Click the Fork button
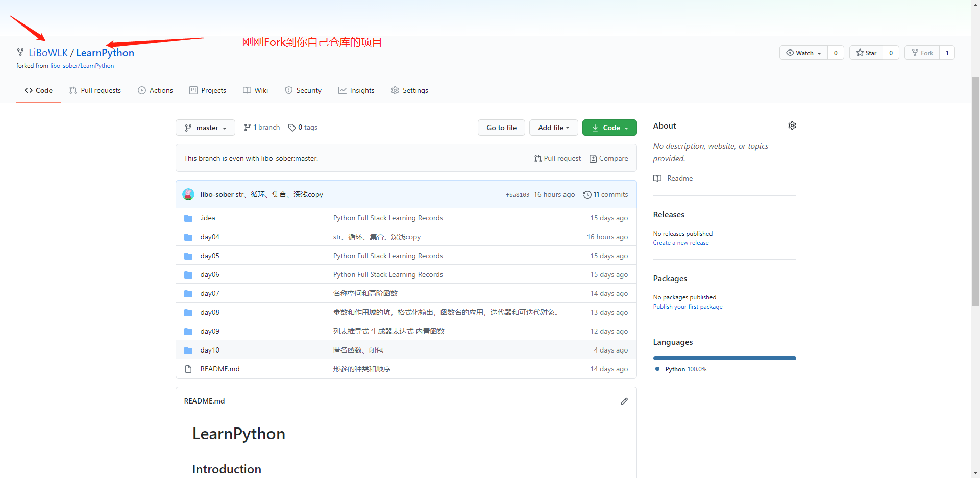The height and width of the screenshot is (478, 980). point(922,53)
